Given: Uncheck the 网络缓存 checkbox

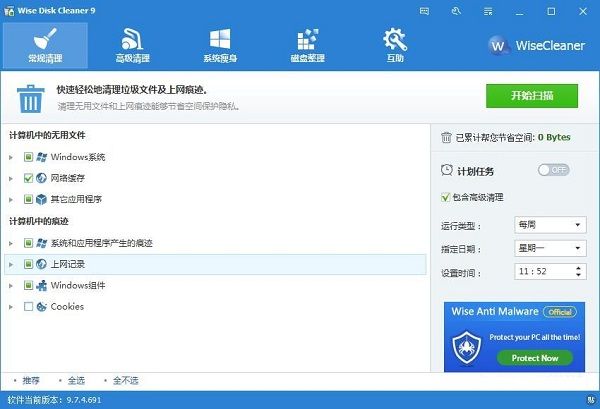Looking at the screenshot, I should click(x=28, y=178).
